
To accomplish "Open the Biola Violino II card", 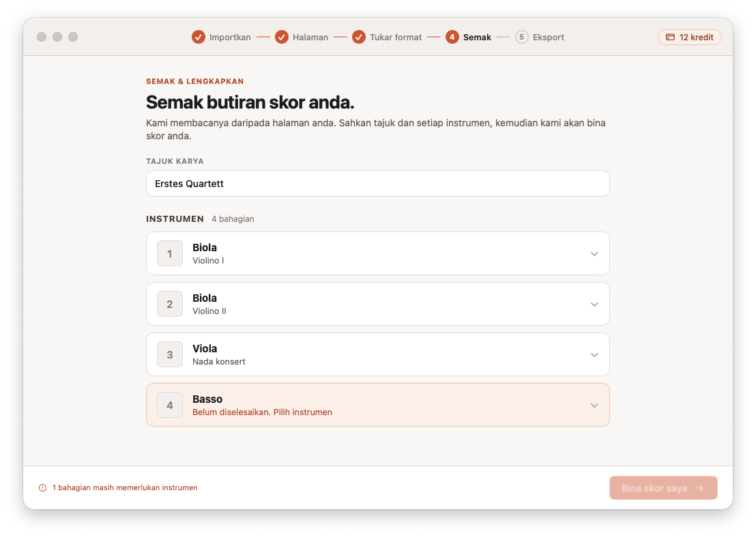I will [x=378, y=304].
